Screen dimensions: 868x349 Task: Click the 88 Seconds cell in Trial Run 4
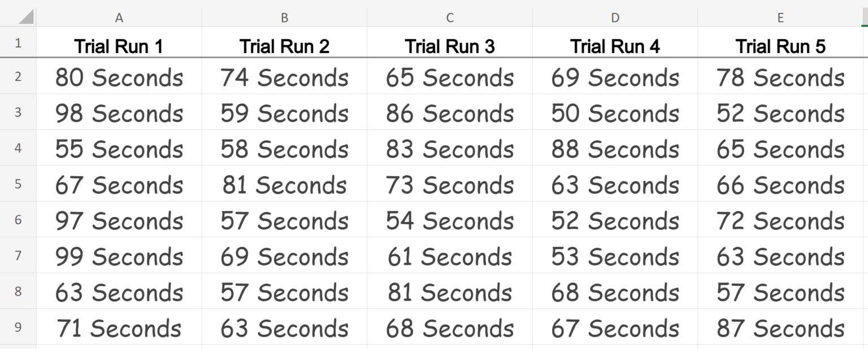pos(615,149)
